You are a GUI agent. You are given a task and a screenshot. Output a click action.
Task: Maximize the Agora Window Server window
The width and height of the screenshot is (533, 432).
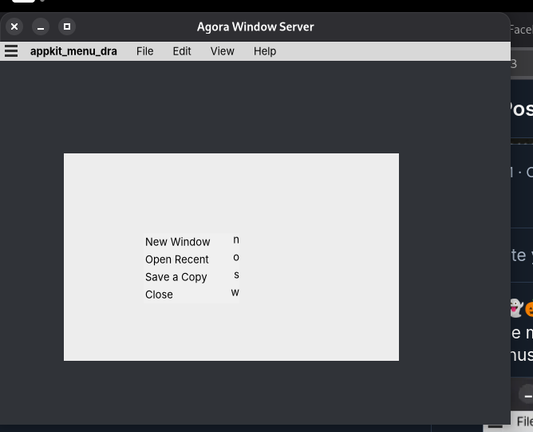(x=67, y=27)
